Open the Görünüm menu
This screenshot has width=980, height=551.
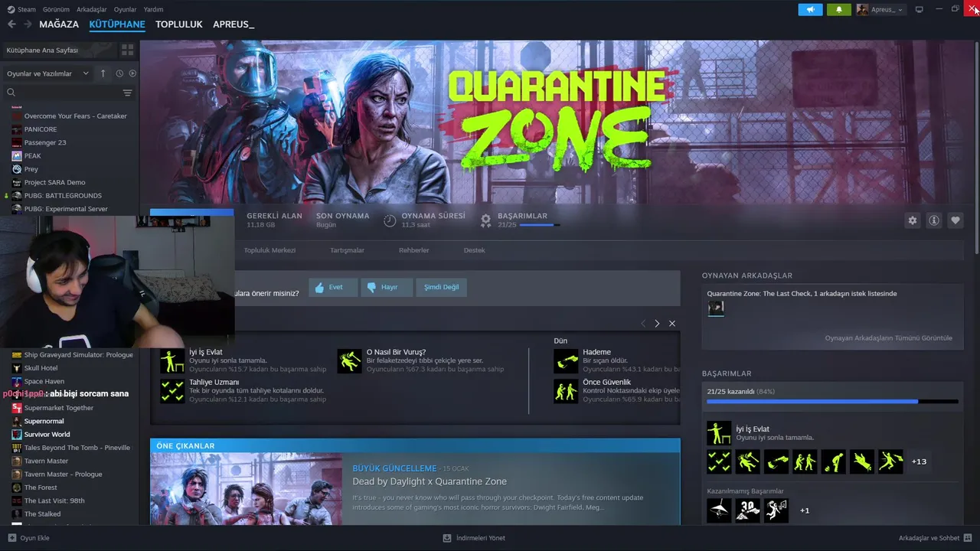tap(56, 9)
